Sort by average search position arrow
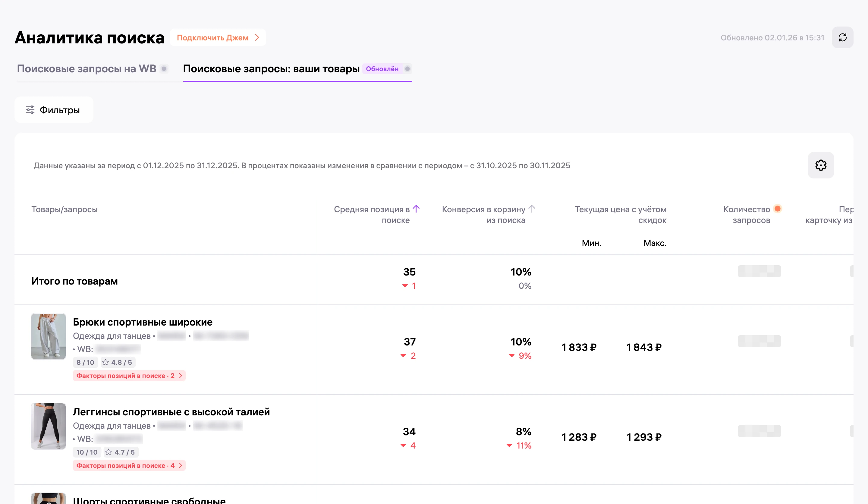 416,209
